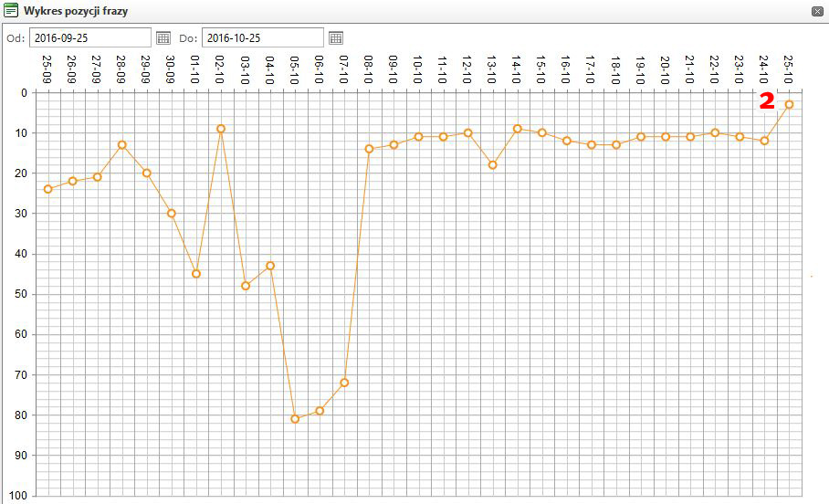Select the chart data point for 14-10
The image size is (829, 504).
[518, 129]
